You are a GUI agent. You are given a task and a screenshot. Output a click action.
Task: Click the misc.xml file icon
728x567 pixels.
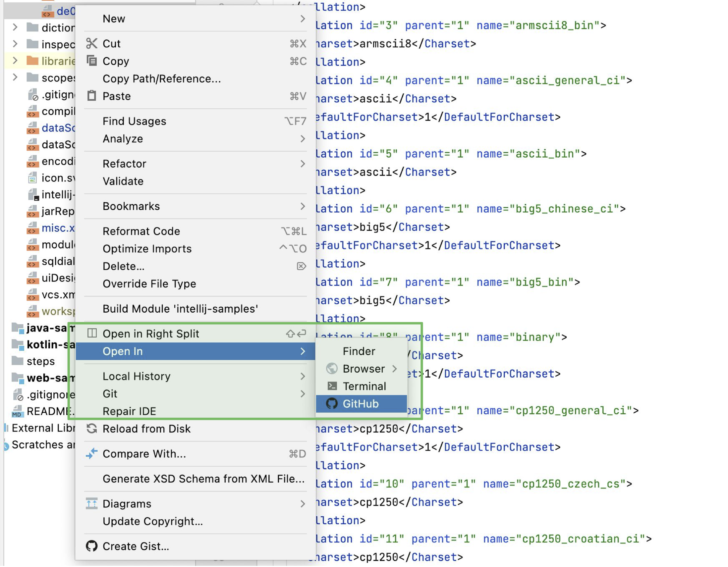[x=32, y=228]
